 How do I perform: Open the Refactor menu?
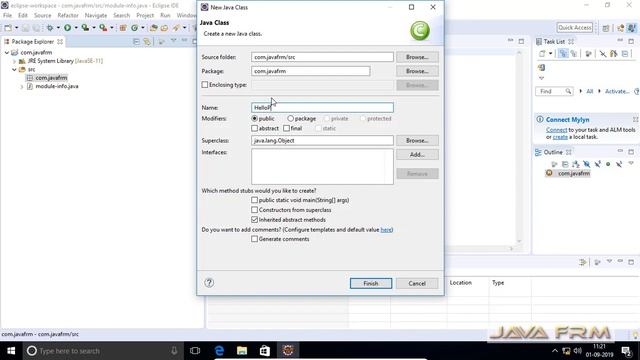coord(68,15)
